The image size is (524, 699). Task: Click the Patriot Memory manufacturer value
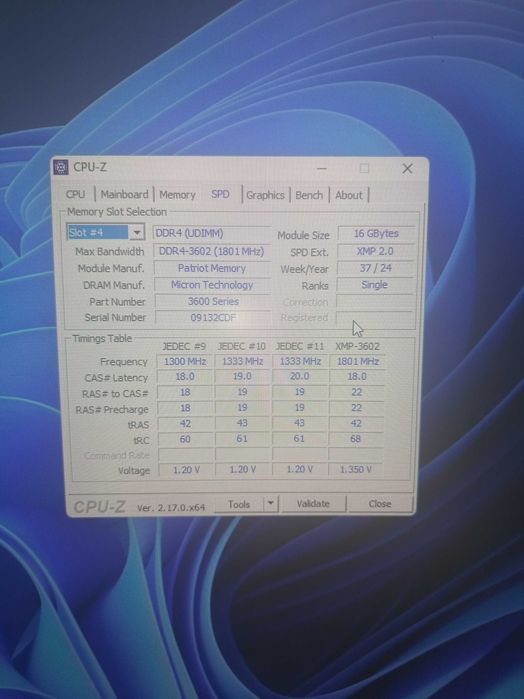212,268
